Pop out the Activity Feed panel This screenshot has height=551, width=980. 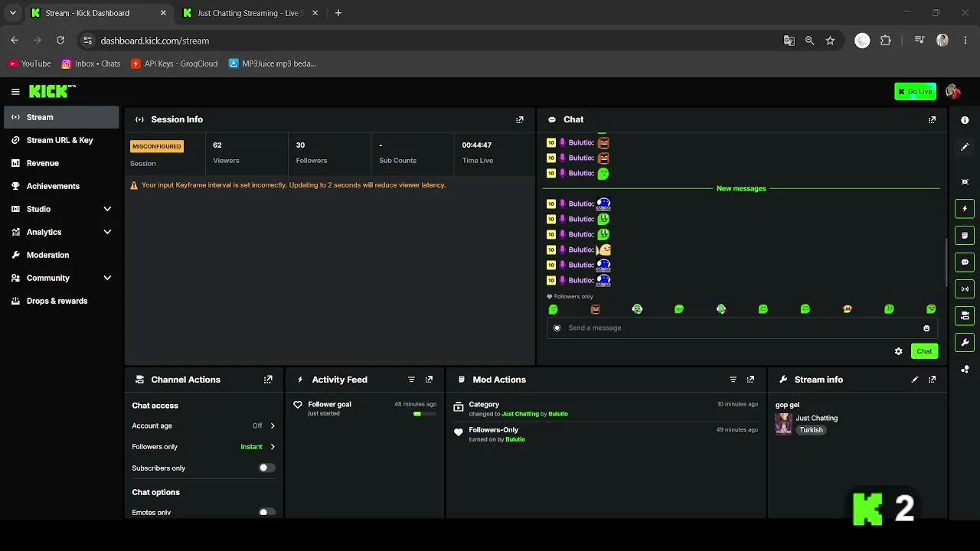tap(429, 380)
